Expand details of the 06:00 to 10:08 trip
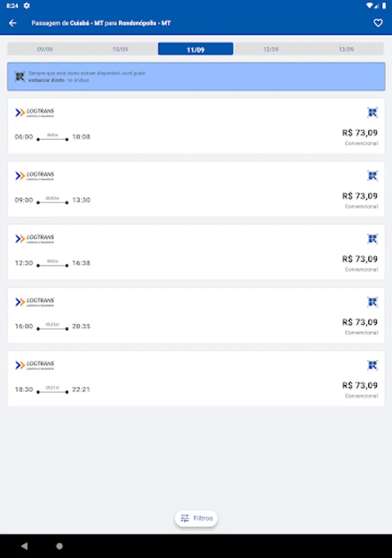This screenshot has width=392, height=558. tap(196, 126)
